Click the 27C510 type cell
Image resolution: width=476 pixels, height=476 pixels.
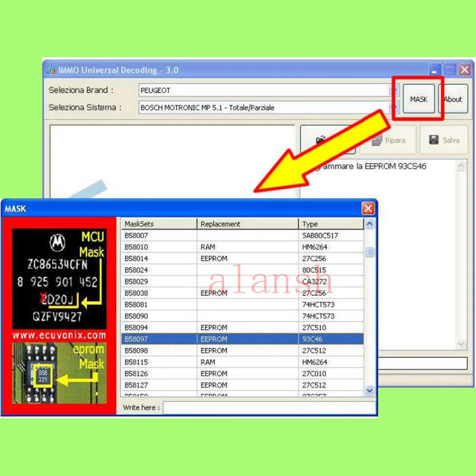pos(331,327)
